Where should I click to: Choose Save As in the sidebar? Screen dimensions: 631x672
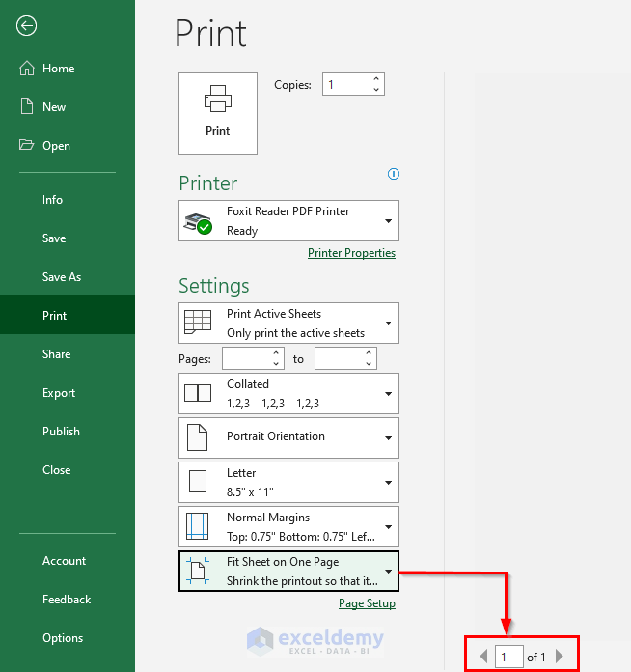click(x=68, y=277)
